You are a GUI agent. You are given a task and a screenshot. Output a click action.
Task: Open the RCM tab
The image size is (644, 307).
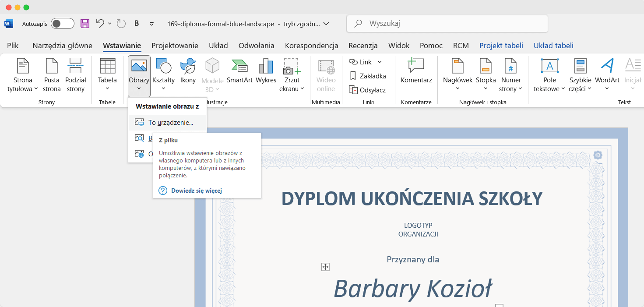click(461, 46)
